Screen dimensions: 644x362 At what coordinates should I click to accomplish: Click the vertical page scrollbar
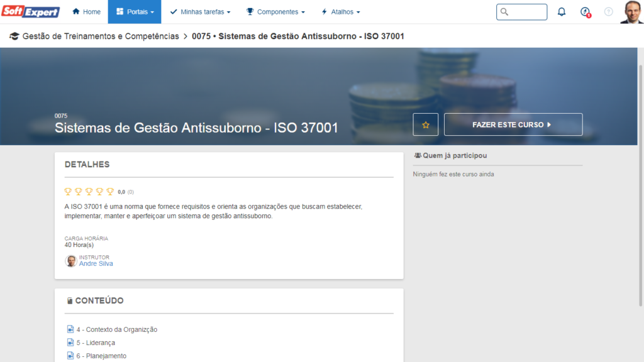pyautogui.click(x=640, y=189)
